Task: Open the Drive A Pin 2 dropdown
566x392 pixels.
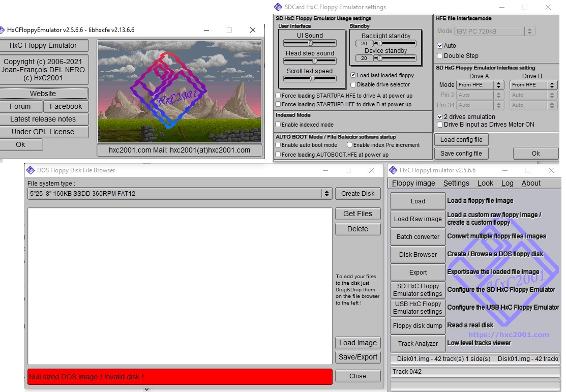Action: (480, 95)
